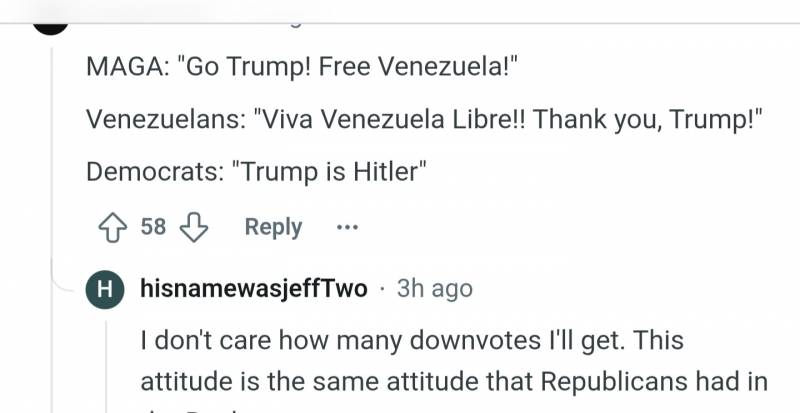The height and width of the screenshot is (413, 800).
Task: Click the cut-off text line at the bottom
Action: click(x=200, y=409)
